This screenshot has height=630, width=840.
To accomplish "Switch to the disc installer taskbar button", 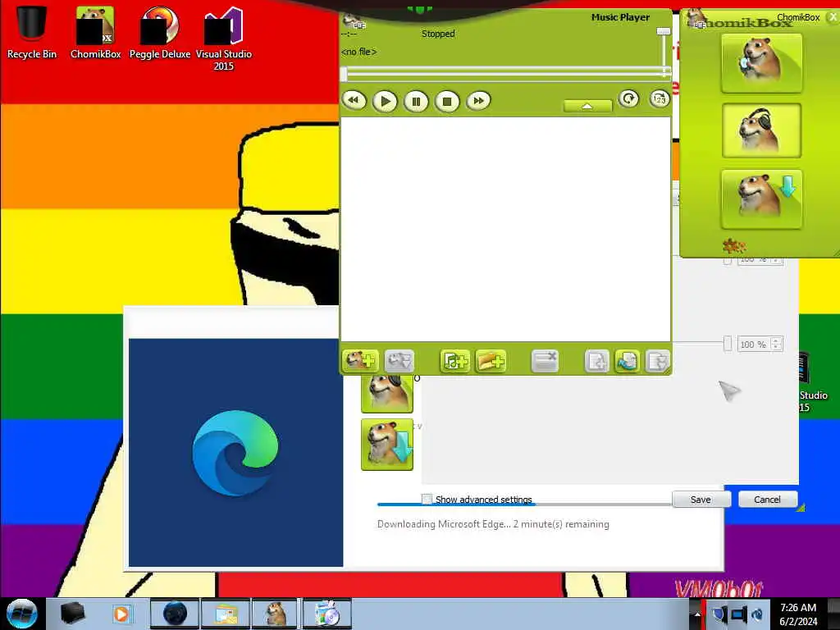I will pyautogui.click(x=327, y=614).
